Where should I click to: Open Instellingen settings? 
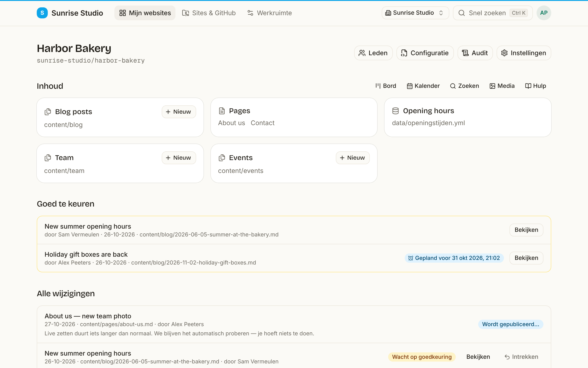(524, 53)
